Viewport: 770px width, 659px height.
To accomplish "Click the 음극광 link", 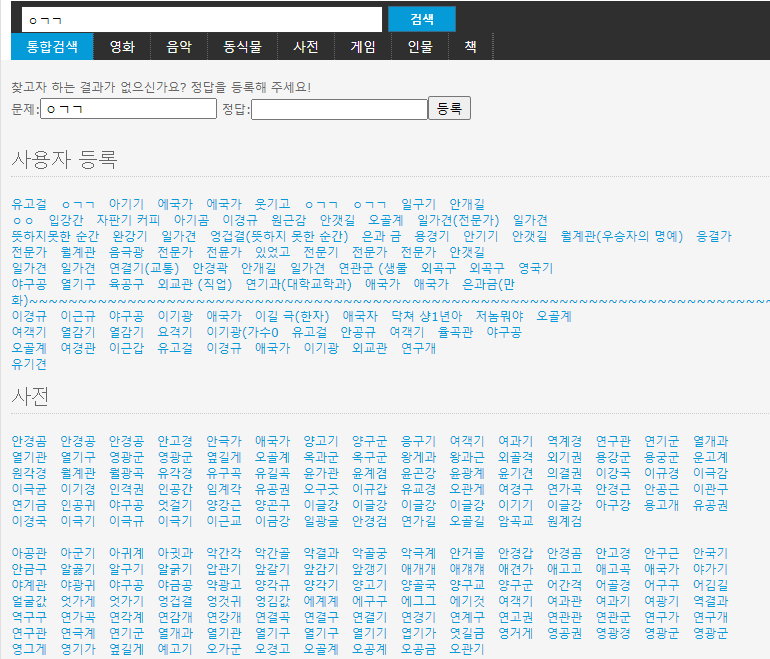I will (127, 252).
